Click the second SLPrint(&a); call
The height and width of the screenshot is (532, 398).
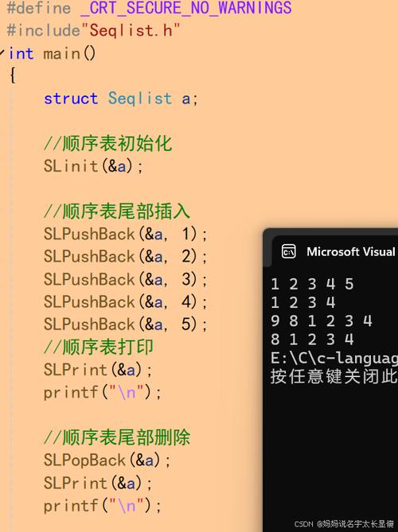(98, 483)
